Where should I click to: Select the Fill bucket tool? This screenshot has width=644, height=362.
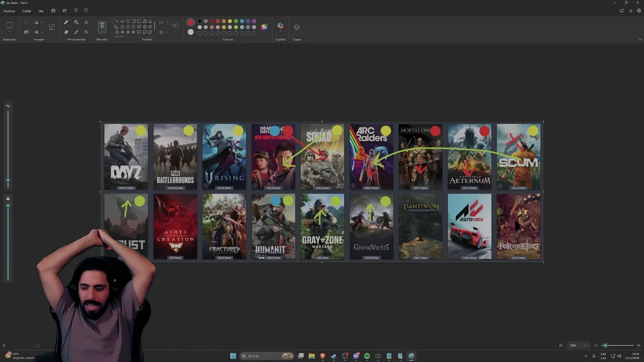pos(76,22)
